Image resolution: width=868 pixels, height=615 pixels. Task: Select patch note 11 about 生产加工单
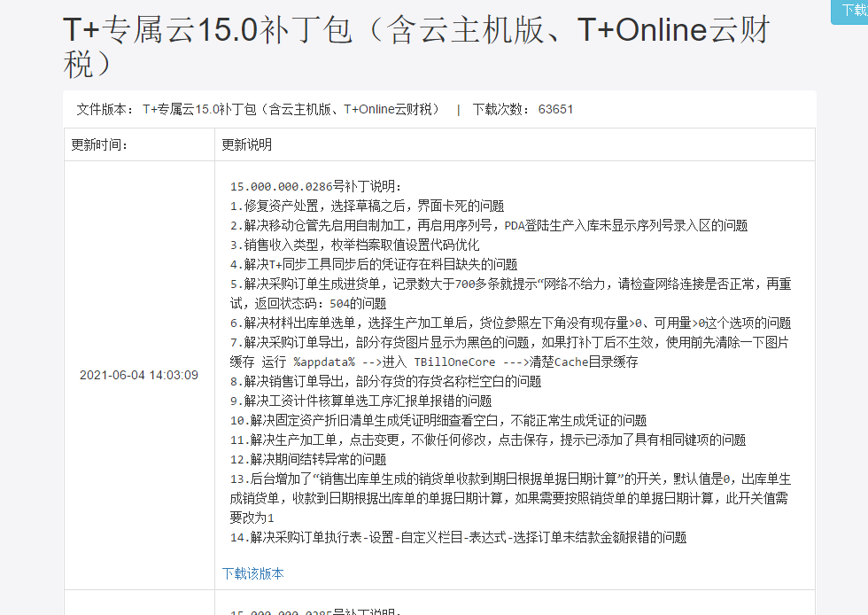488,440
